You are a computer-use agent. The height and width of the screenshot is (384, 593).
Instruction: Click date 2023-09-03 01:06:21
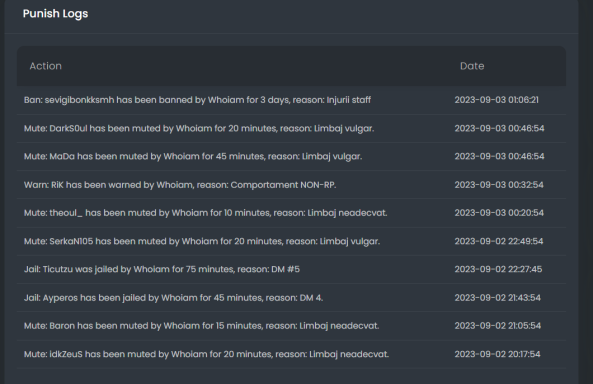[496, 100]
